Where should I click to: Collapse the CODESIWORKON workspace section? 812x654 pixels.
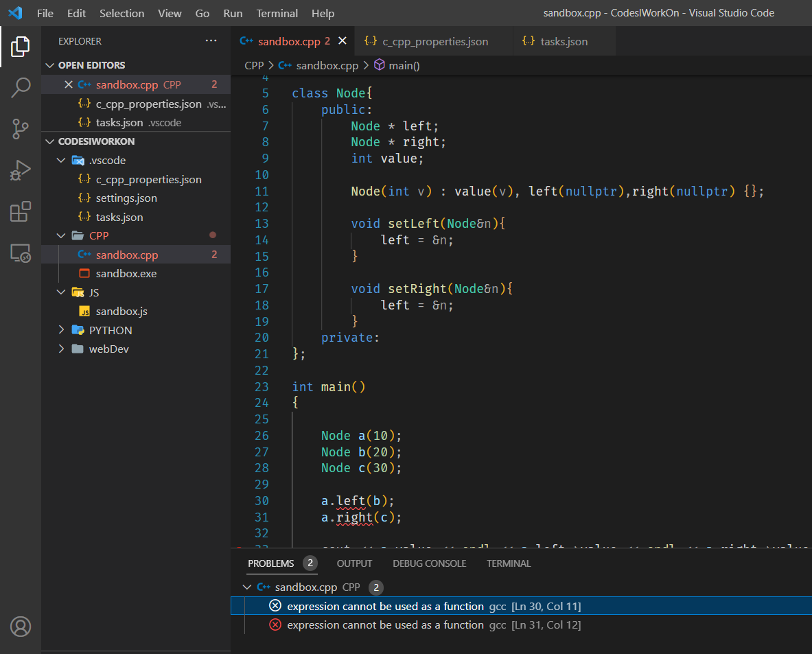point(50,141)
